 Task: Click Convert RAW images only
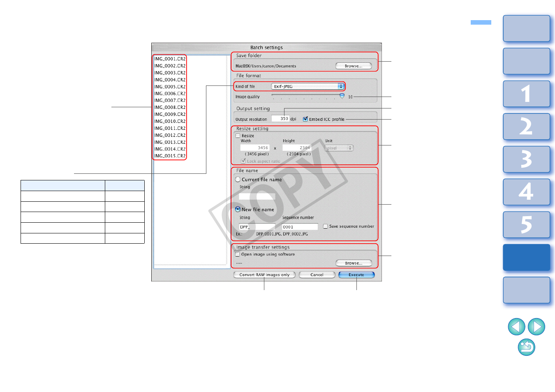tap(264, 275)
